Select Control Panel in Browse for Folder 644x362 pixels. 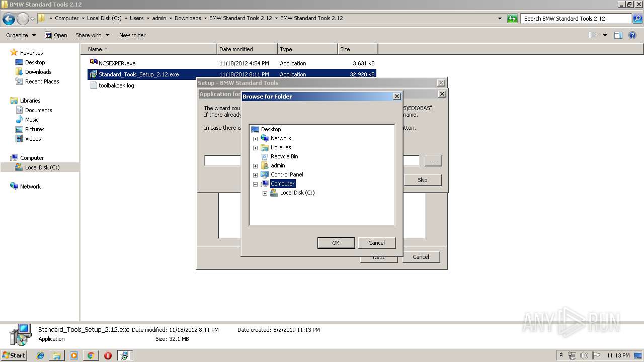(x=287, y=174)
